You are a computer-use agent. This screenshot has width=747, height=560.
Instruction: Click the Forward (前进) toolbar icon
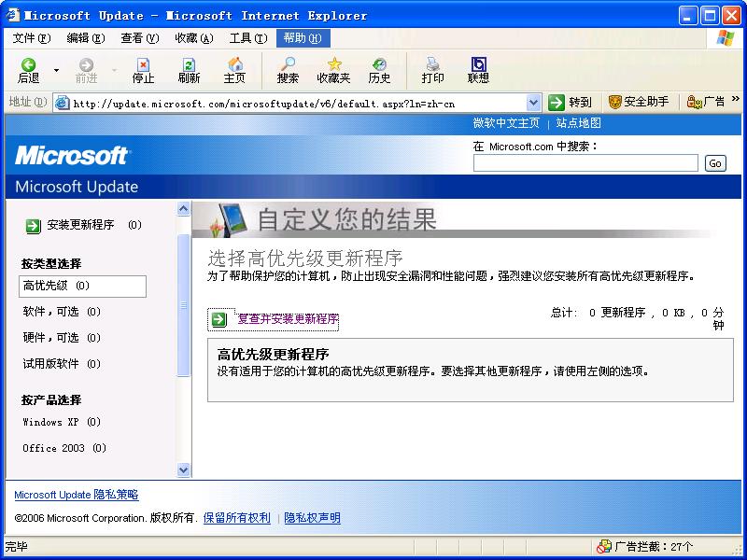tap(86, 64)
